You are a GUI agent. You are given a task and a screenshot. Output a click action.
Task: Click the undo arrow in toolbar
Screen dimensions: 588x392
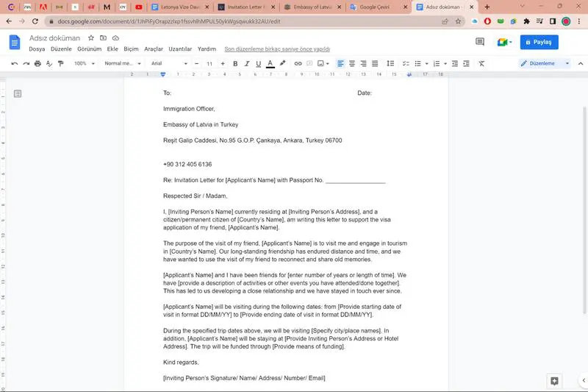point(15,64)
